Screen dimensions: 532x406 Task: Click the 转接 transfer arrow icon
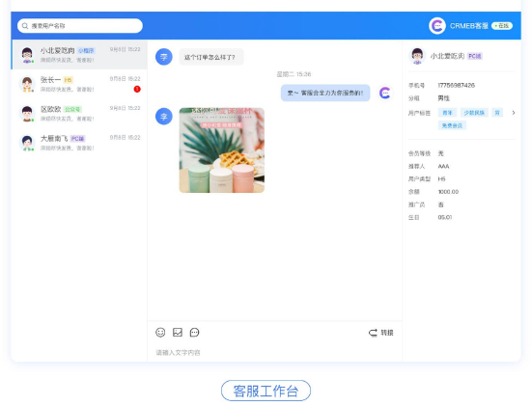pyautogui.click(x=373, y=333)
